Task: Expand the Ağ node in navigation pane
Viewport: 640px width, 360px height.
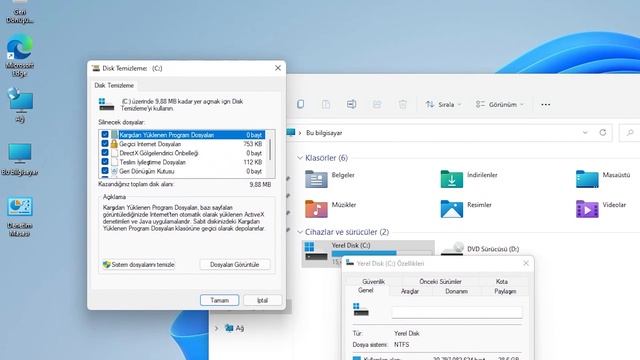Action: (217, 328)
